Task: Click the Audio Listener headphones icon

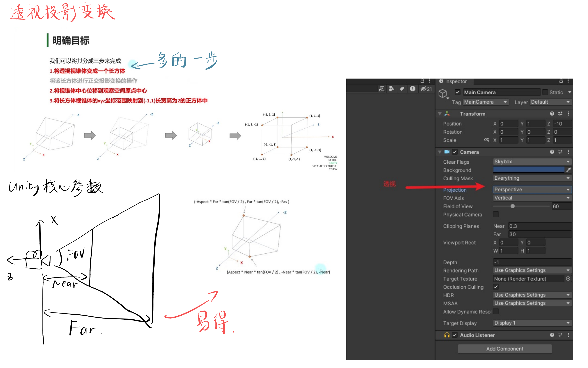Action: click(447, 335)
